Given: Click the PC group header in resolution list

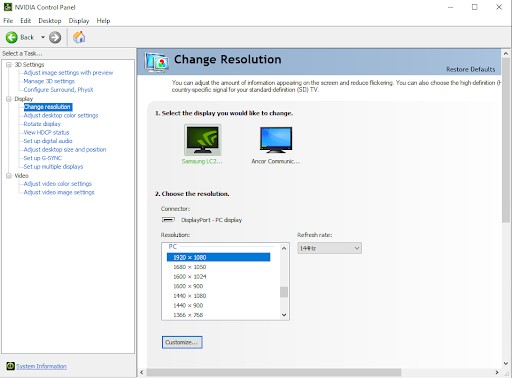Looking at the screenshot, I should tap(173, 247).
